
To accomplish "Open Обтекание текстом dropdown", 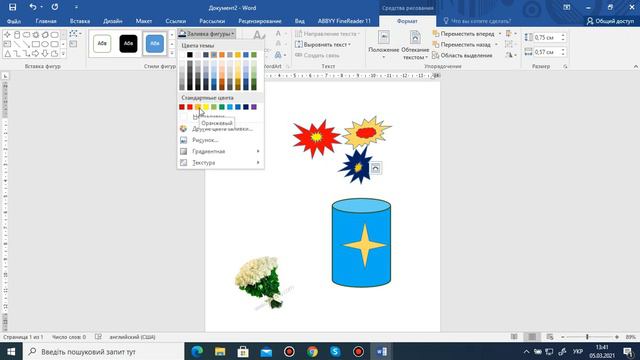I will click(x=415, y=45).
